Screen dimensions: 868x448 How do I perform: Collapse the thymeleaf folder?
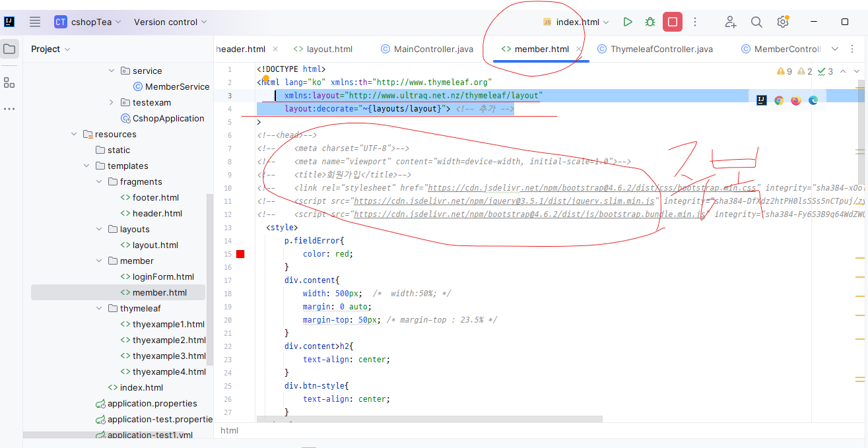(99, 308)
